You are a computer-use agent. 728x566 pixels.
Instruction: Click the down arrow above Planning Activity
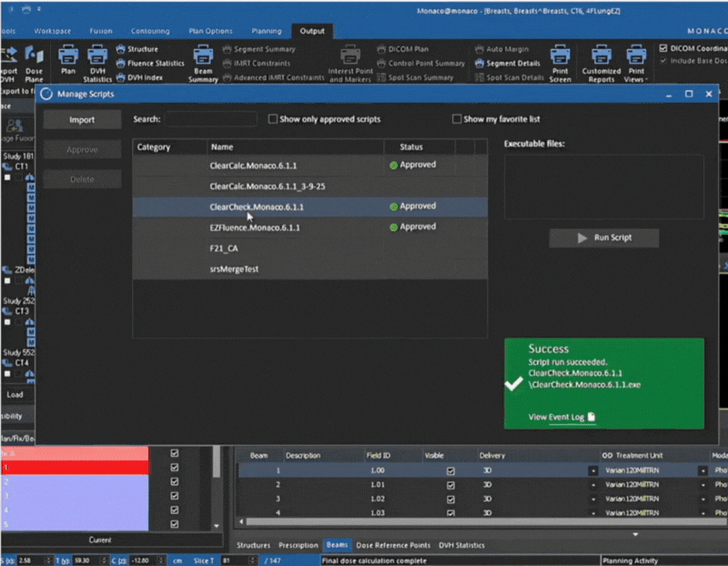(x=635, y=534)
